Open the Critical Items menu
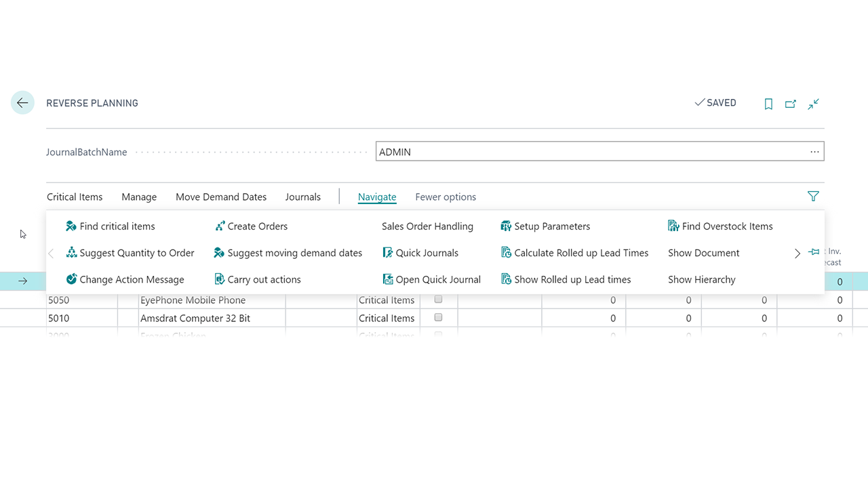This screenshot has height=488, width=868. point(75,197)
